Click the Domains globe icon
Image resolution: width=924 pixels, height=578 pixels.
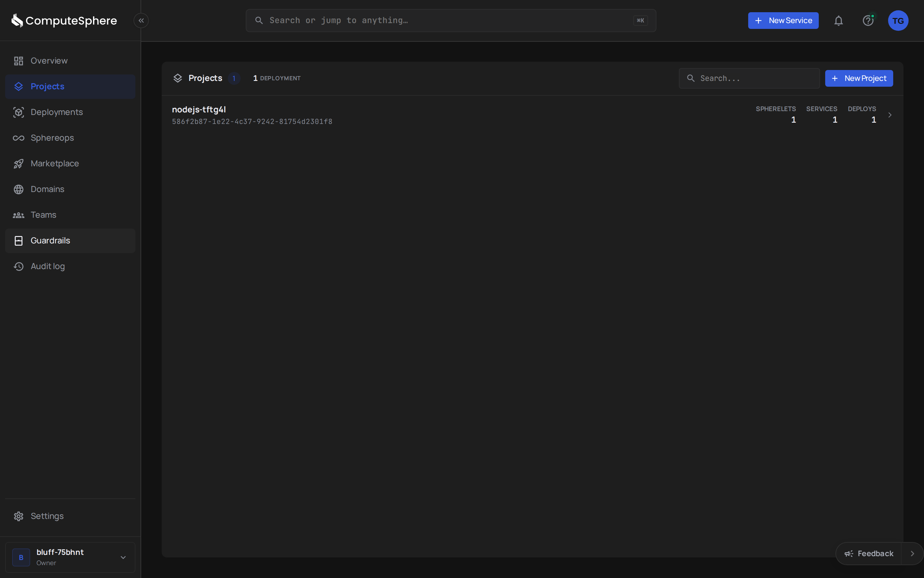pyautogui.click(x=19, y=189)
